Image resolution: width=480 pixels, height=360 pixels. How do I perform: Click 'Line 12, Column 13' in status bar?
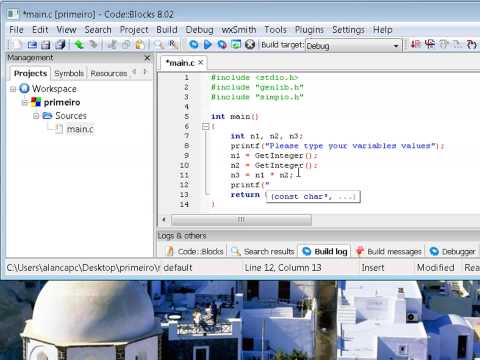point(283,268)
